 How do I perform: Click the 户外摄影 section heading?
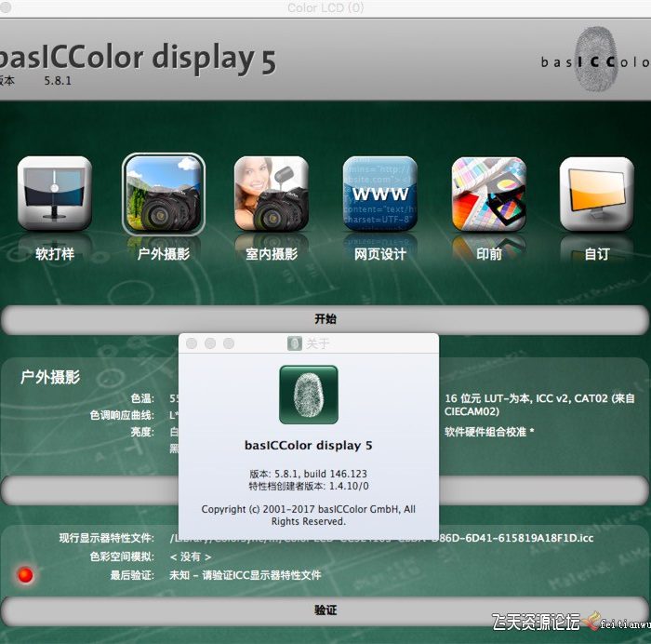coord(50,377)
